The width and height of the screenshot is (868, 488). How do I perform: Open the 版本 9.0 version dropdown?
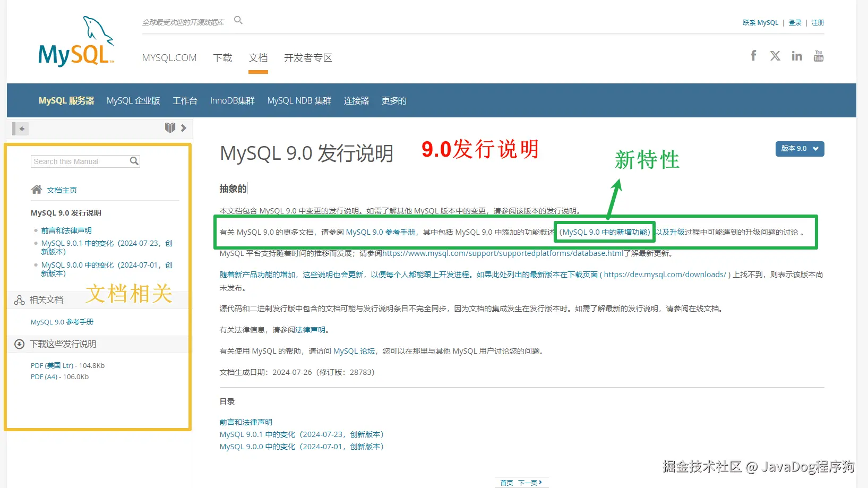[800, 149]
